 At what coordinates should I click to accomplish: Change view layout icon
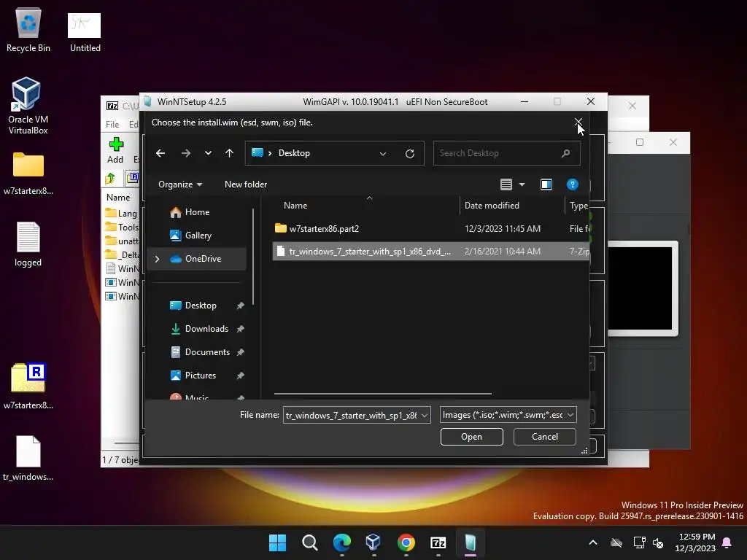[x=506, y=184]
